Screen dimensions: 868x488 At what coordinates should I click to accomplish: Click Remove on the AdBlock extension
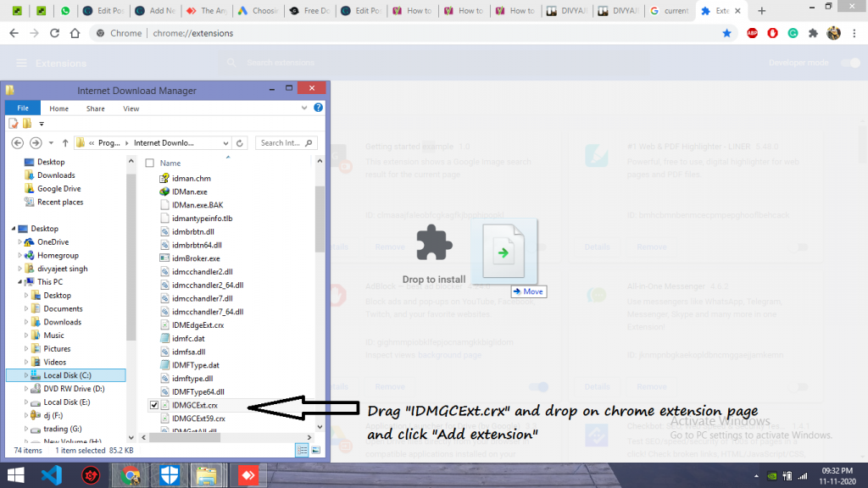(x=390, y=386)
